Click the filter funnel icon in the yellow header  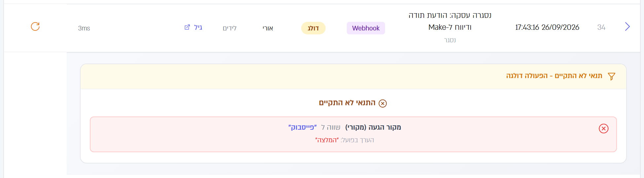(x=612, y=76)
